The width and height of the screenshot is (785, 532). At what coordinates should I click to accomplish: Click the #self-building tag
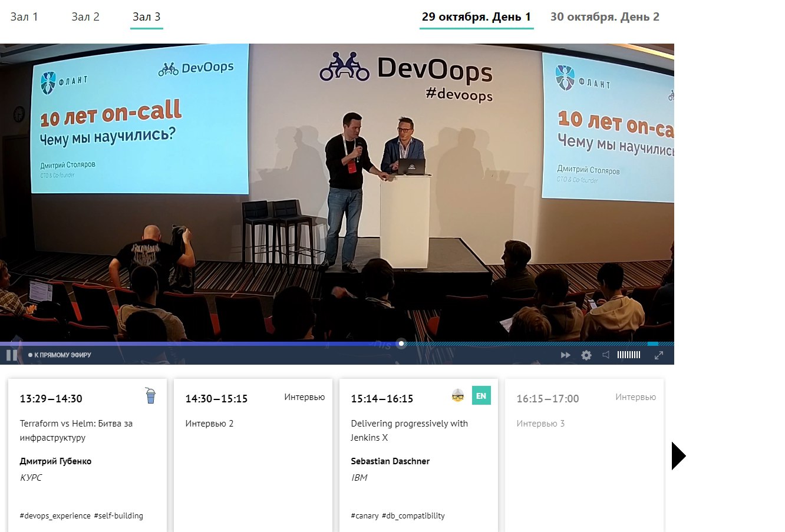(118, 516)
